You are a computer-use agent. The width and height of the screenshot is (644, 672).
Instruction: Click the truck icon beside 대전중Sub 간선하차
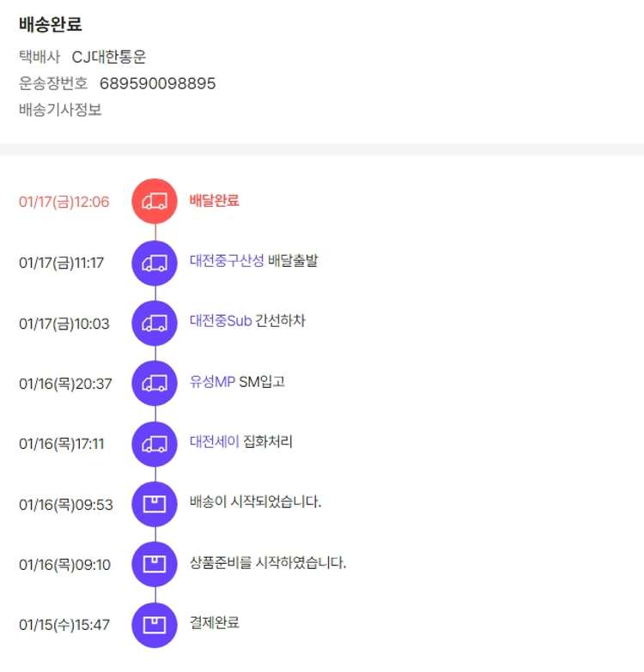click(x=155, y=323)
